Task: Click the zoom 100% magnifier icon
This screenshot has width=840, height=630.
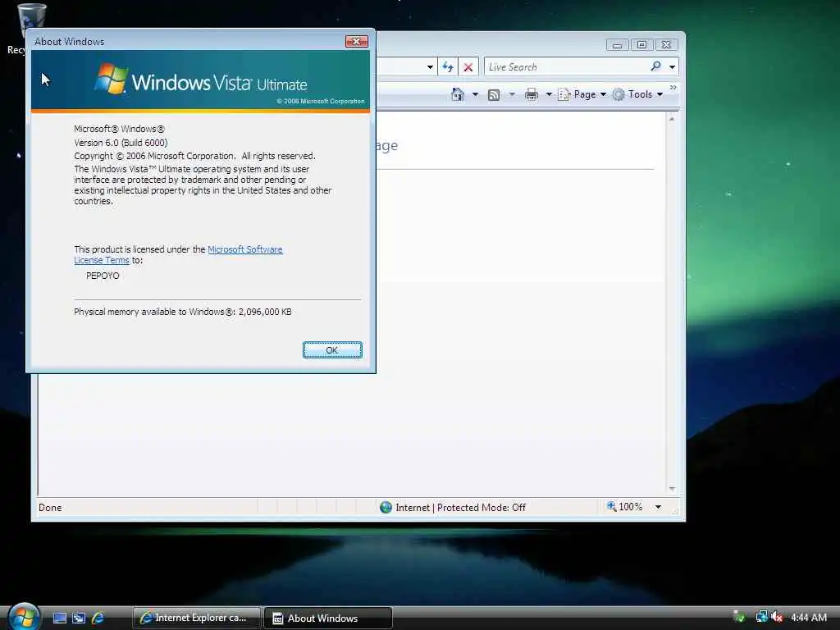Action: (x=611, y=506)
